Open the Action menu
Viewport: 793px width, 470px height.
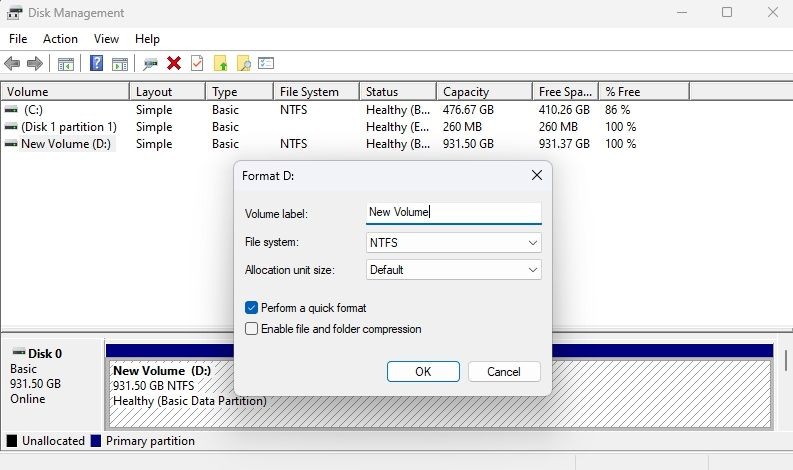(60, 39)
